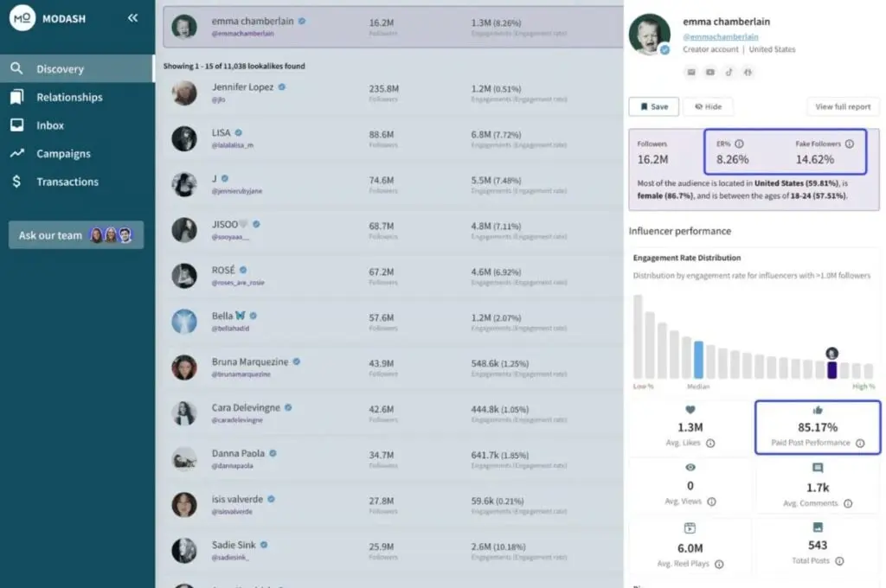The width and height of the screenshot is (886, 588).
Task: Hide this influencer with the Hide button
Action: [x=708, y=106]
